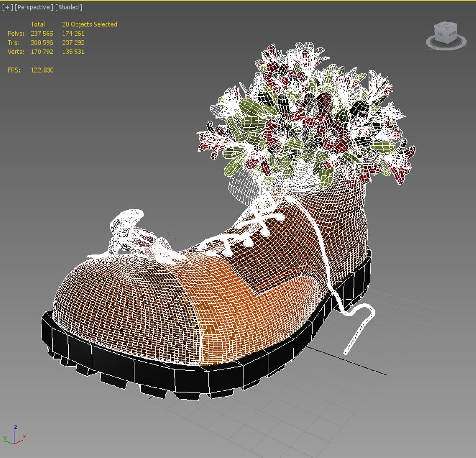Click the total Verts value 170 792
This screenshot has width=476, height=458.
[x=42, y=52]
